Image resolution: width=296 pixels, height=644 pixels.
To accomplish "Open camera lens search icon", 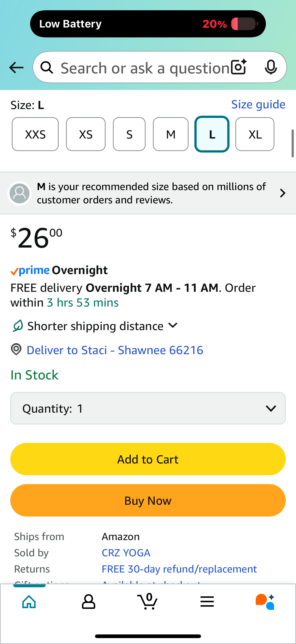I will tap(239, 67).
